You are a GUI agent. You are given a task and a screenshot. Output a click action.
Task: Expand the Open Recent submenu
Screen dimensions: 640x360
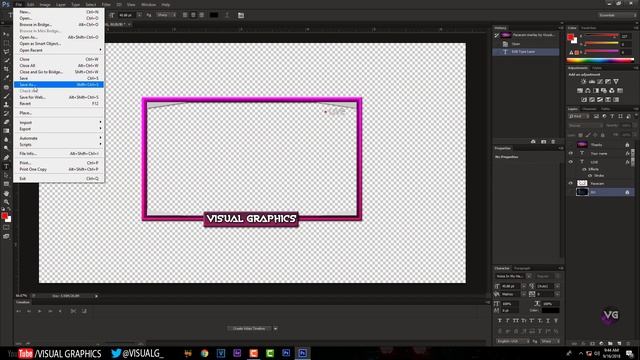(58, 50)
